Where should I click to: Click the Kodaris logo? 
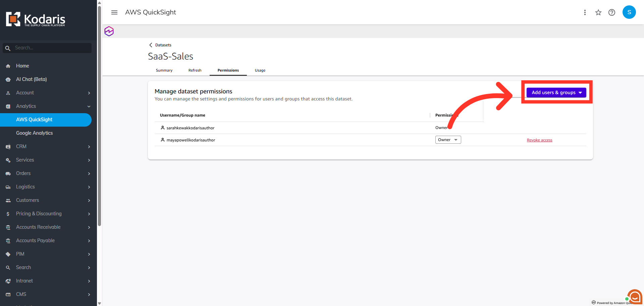pos(36,19)
